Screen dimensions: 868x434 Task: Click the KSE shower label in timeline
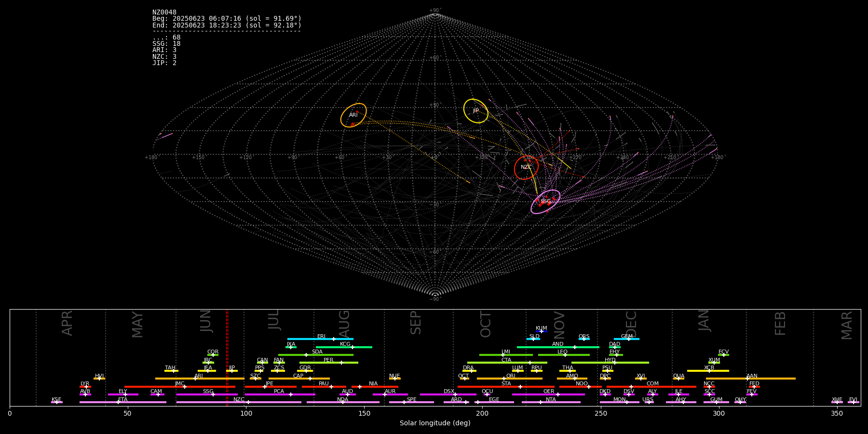56,400
